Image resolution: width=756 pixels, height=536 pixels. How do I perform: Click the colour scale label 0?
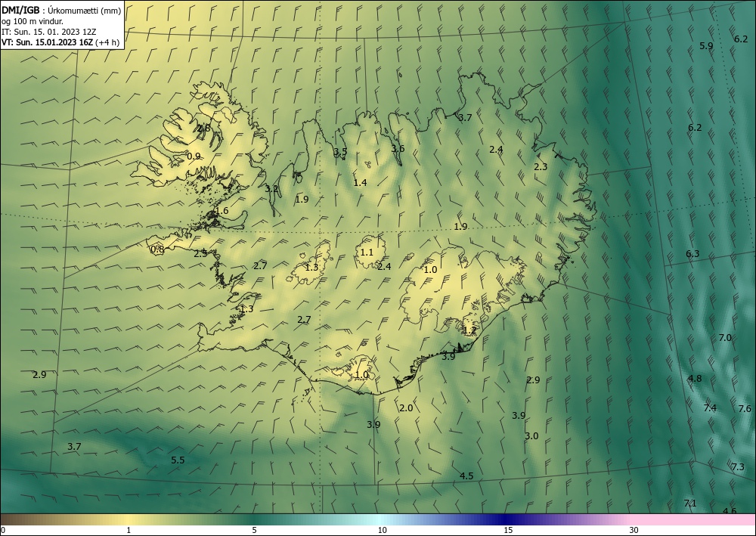(x=3, y=530)
